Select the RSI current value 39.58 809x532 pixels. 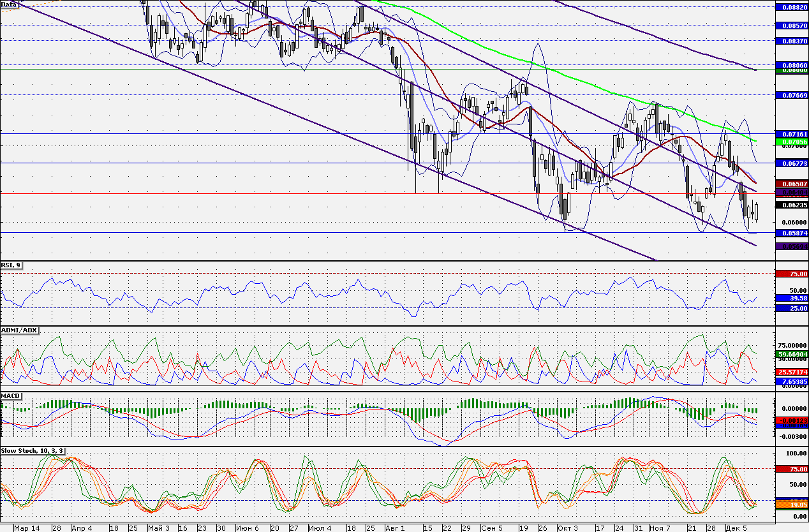(791, 298)
